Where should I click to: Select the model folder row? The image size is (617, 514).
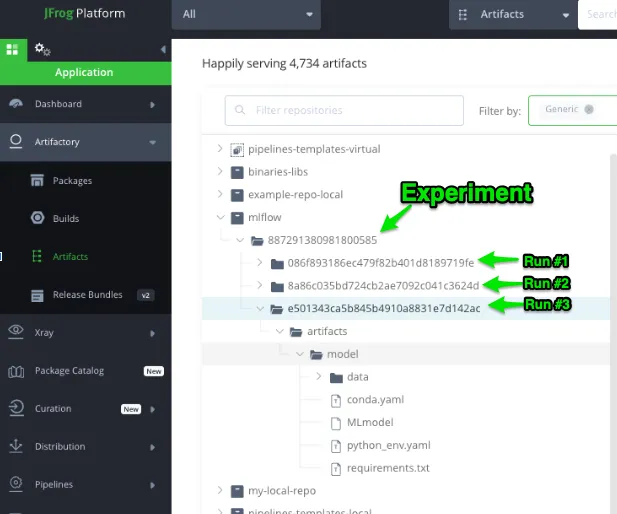(x=406, y=354)
